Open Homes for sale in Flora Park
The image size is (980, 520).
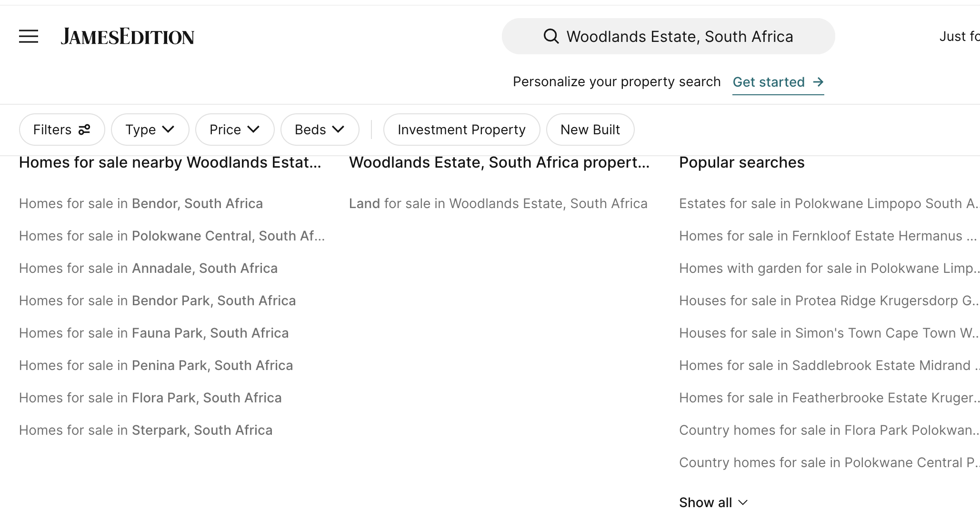pyautogui.click(x=150, y=398)
